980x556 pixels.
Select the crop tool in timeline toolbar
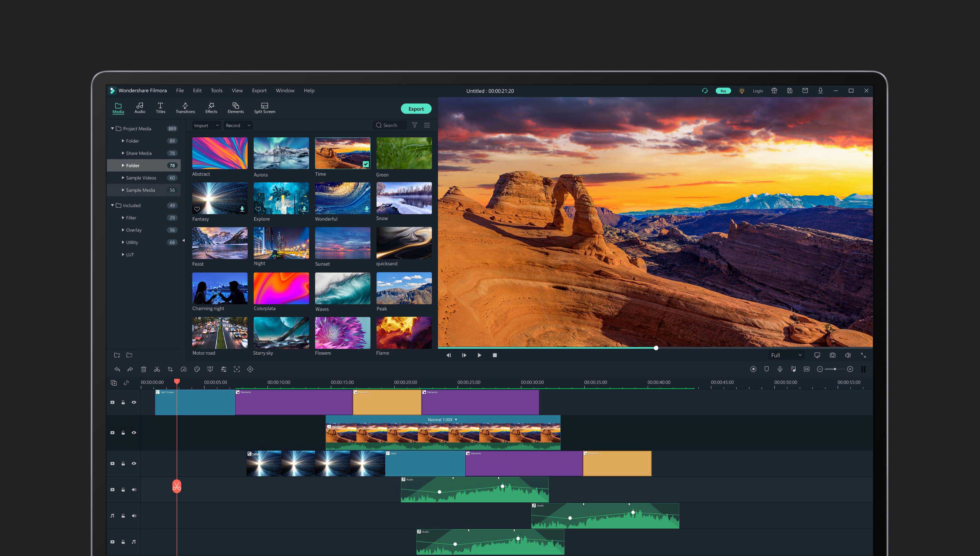click(x=170, y=369)
